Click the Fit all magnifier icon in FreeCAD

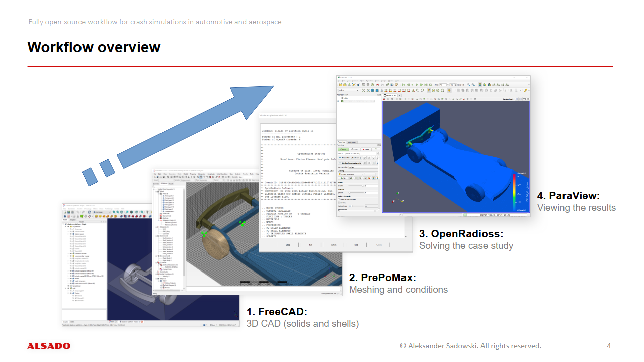114,212
